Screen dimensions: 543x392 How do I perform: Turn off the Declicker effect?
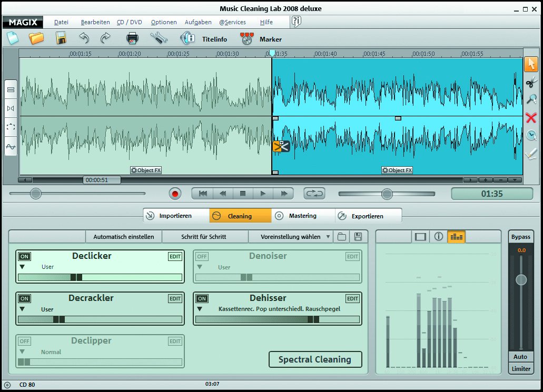(24, 257)
